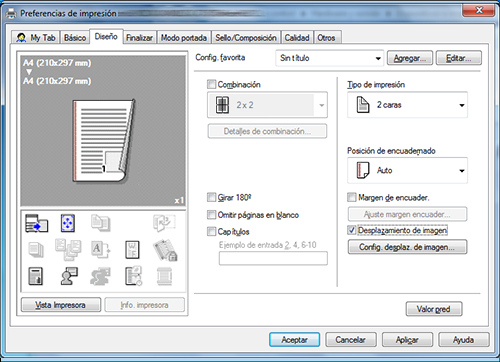The image size is (500, 362).
Task: Click the 2 caras page icon
Action: point(363,105)
